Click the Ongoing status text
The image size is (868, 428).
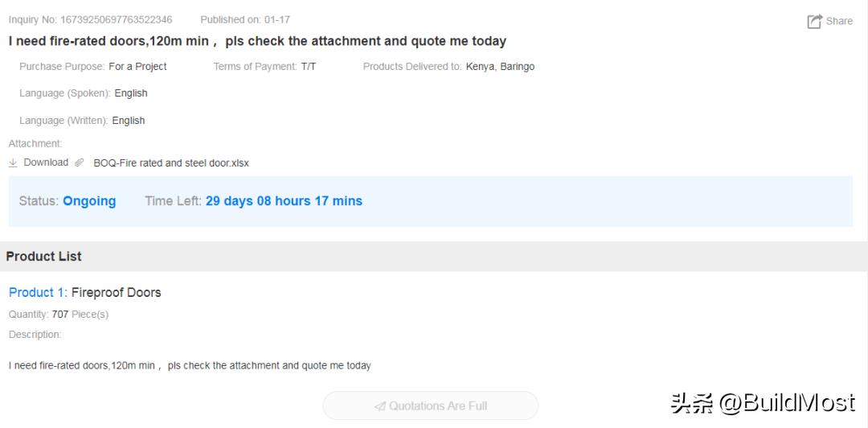click(89, 201)
